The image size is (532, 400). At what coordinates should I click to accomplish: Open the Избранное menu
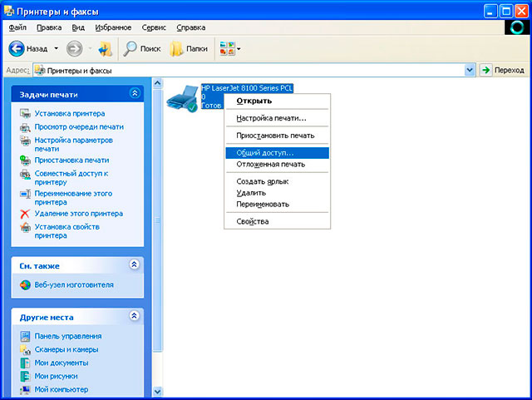click(x=113, y=27)
